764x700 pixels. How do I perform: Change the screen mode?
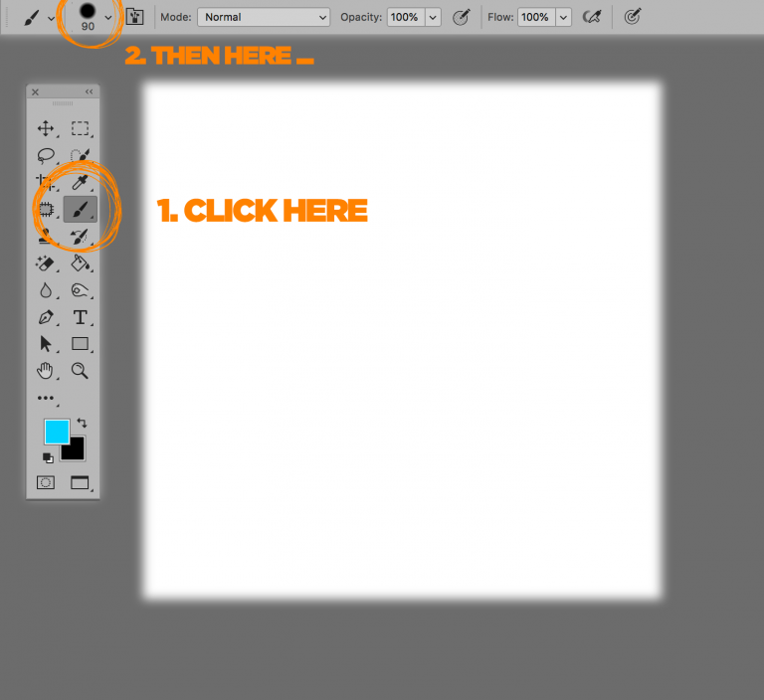click(80, 483)
